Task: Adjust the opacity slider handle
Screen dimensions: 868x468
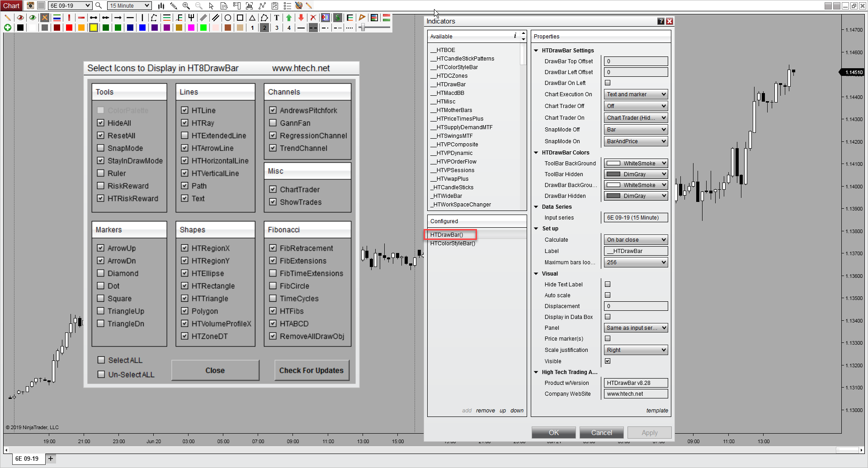Action: pos(362,28)
